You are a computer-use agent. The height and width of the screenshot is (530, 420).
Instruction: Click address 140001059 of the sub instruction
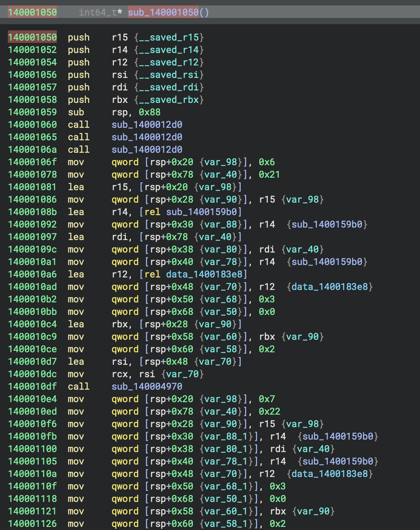(32, 112)
